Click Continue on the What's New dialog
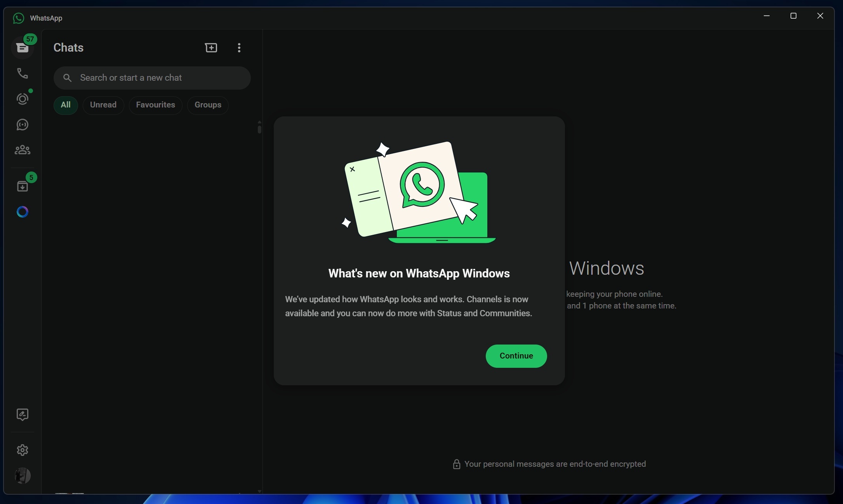Image resolution: width=843 pixels, height=504 pixels. pyautogui.click(x=516, y=356)
